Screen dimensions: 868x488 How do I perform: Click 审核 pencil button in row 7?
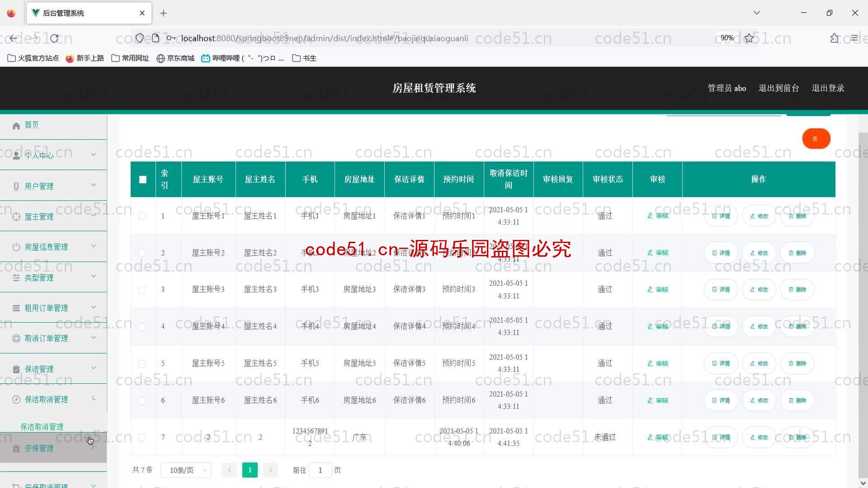(x=657, y=437)
